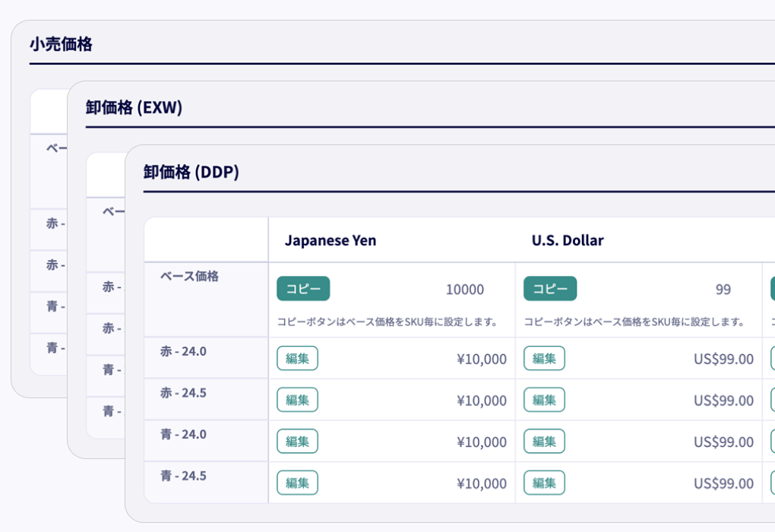The height and width of the screenshot is (532, 775).
Task: Click the US$99.00 price for 赤 - 24.0
Action: tap(723, 359)
